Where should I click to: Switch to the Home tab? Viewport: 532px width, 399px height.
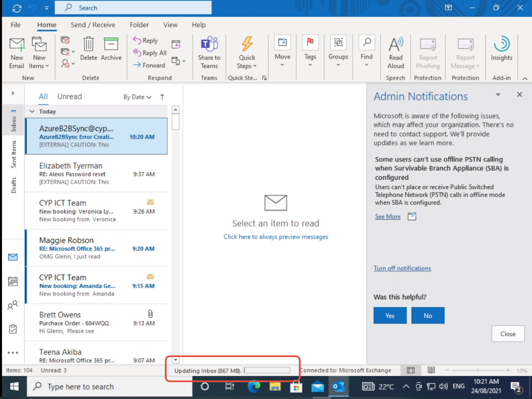[x=47, y=25]
